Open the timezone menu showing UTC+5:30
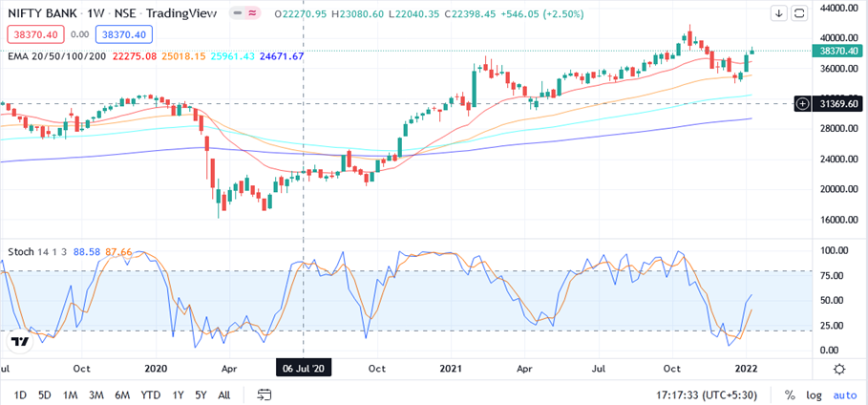 click(713, 394)
